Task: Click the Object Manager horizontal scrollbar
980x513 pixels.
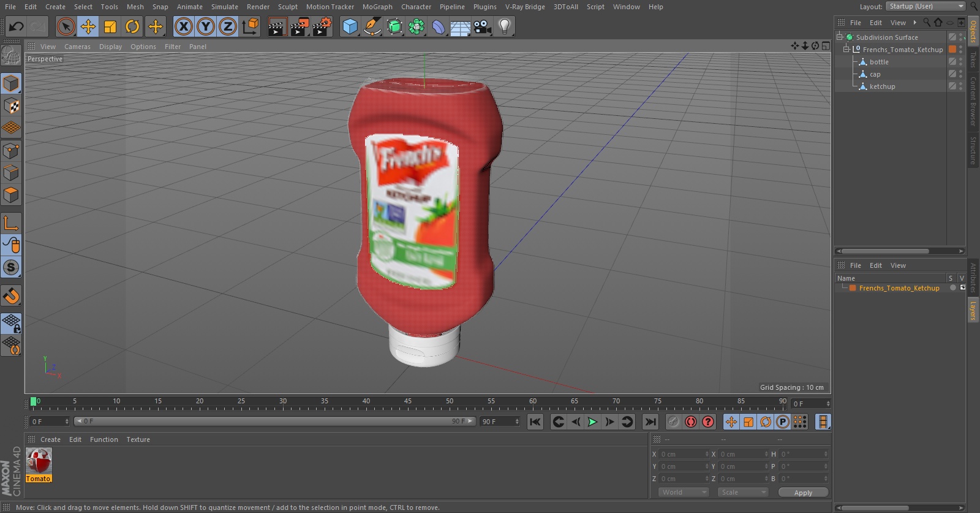Action: [885, 251]
